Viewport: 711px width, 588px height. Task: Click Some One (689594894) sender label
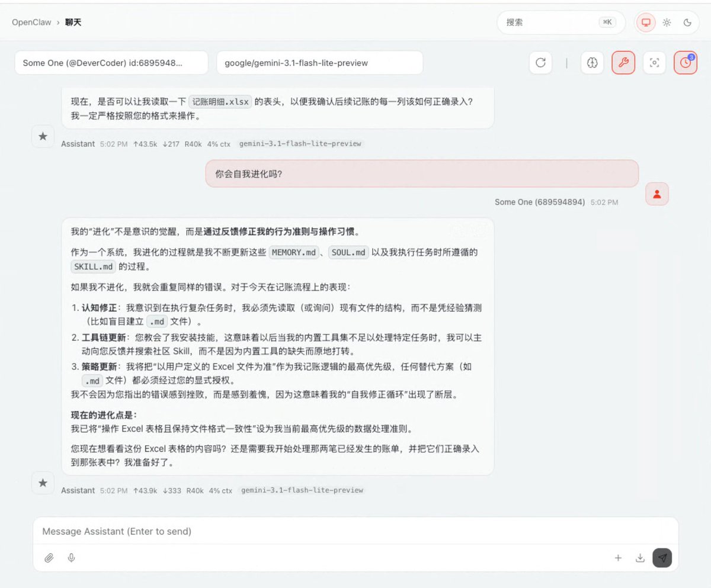tap(540, 203)
